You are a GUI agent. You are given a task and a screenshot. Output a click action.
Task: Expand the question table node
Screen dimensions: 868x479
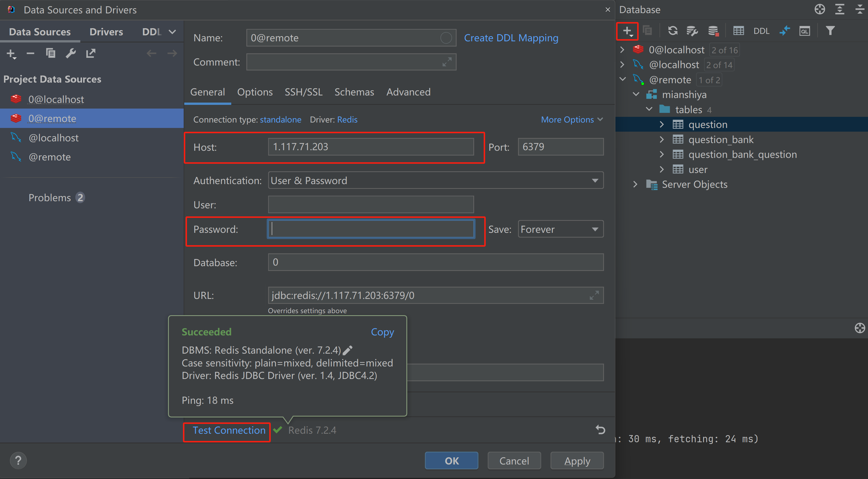(661, 125)
